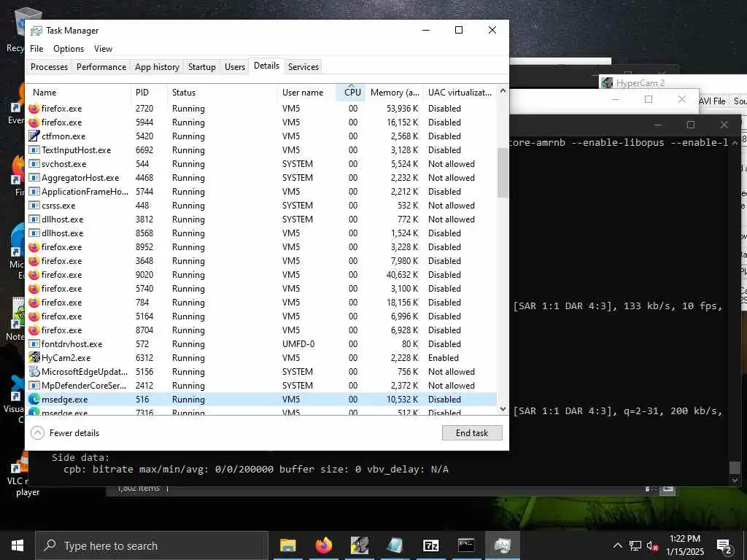Click the taskbar clock showing 1:22 PM
The width and height of the screenshot is (747, 560).
[684, 545]
